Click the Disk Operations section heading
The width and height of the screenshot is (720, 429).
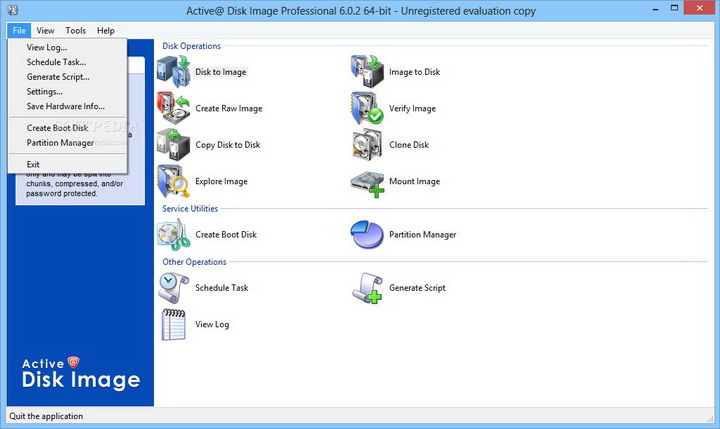(x=191, y=46)
